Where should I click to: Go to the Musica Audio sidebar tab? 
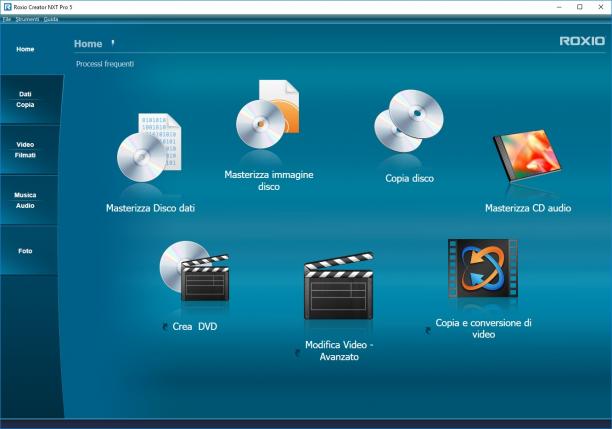25,200
